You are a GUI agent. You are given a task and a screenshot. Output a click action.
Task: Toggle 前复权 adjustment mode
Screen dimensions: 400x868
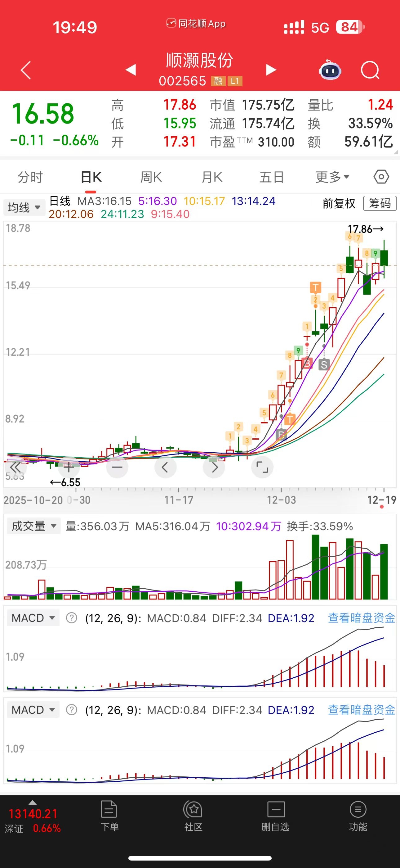(x=339, y=204)
